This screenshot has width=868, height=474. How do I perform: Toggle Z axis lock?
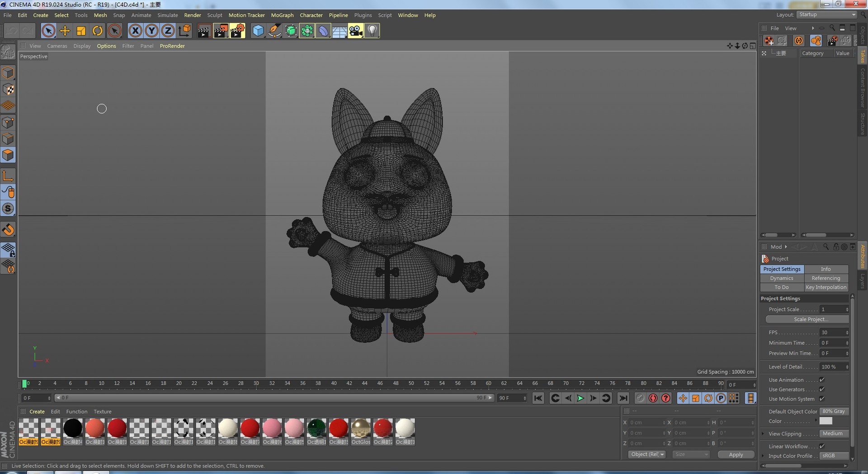pyautogui.click(x=168, y=31)
